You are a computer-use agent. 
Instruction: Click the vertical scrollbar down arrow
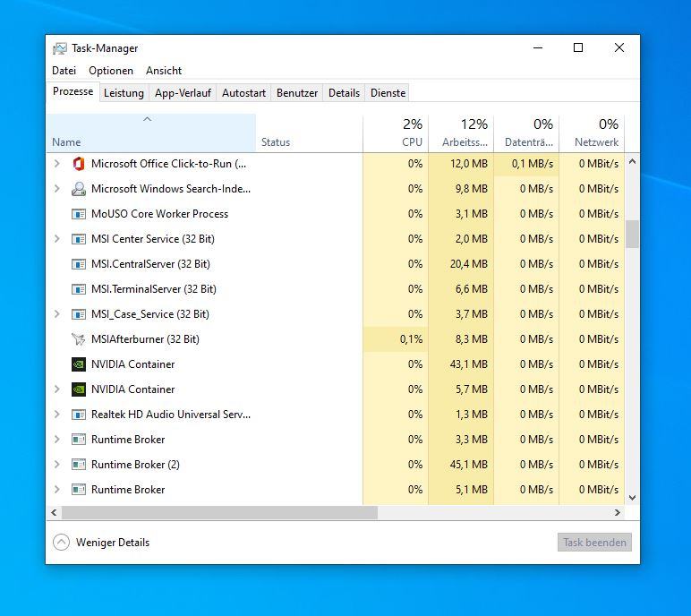(x=633, y=498)
